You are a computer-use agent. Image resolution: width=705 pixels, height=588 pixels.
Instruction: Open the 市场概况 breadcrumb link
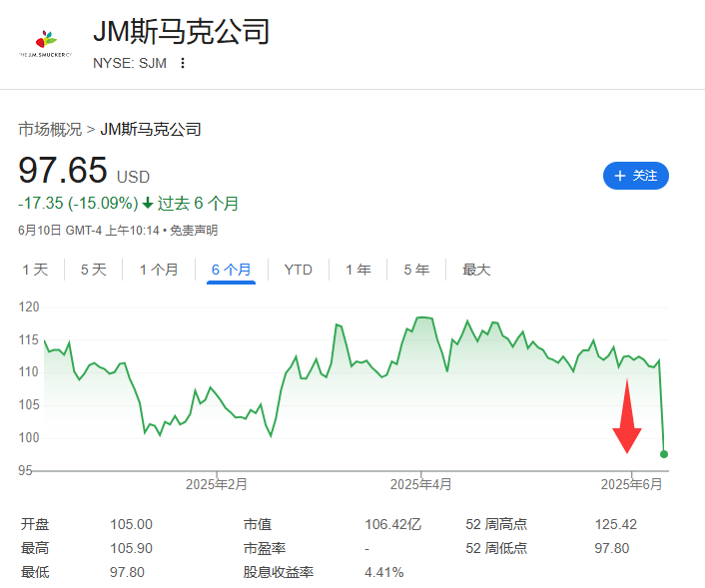tap(50, 130)
